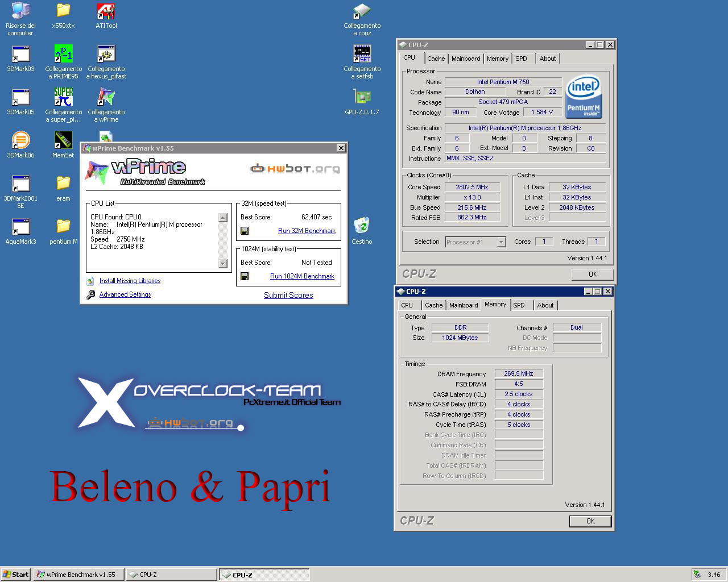Open Collegamento a setfsb shortcut
Screen dimensions: 728x582
[362, 63]
